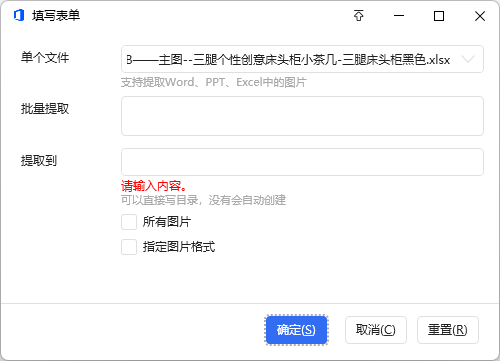Expand the 单个文件 dropdown chevron
500x361 pixels.
pyautogui.click(x=468, y=59)
